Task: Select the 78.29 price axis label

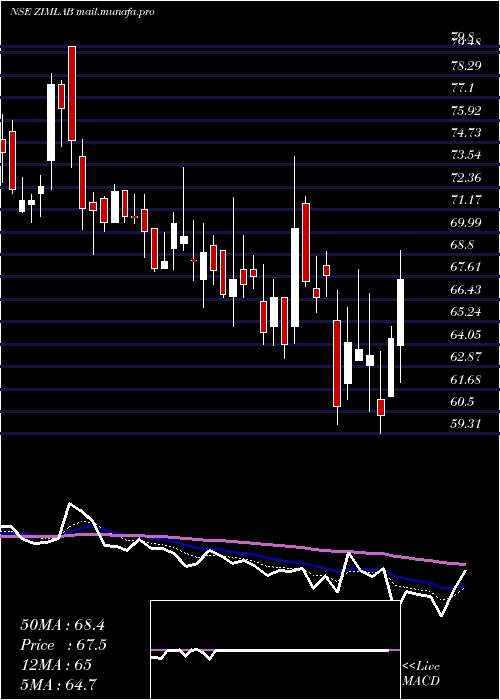Action: [466, 66]
